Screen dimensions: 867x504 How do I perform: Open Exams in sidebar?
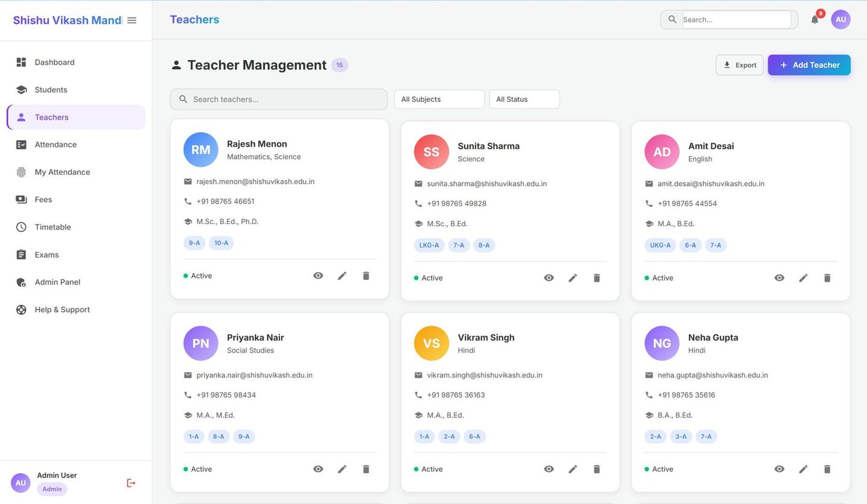pyautogui.click(x=76, y=255)
